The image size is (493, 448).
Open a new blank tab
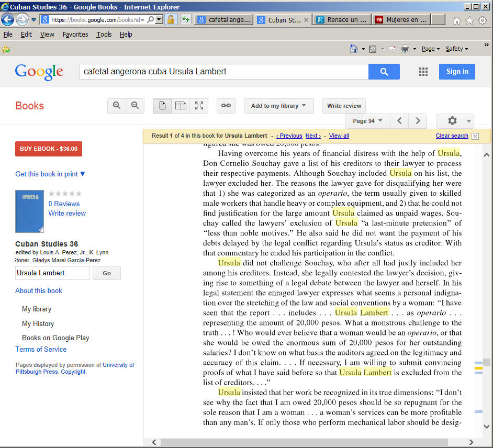pyautogui.click(x=438, y=20)
